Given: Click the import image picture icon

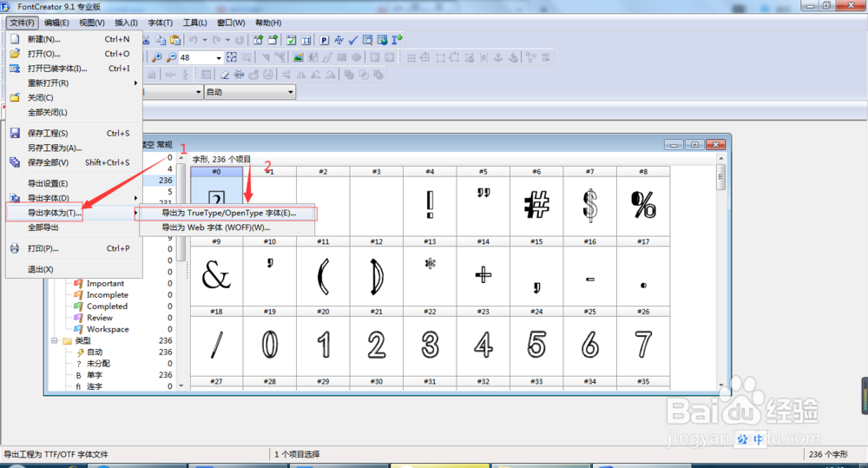Looking at the screenshot, I should click(298, 57).
